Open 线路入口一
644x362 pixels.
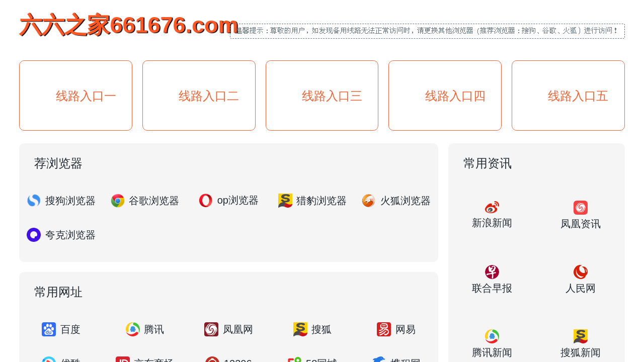pyautogui.click(x=75, y=96)
